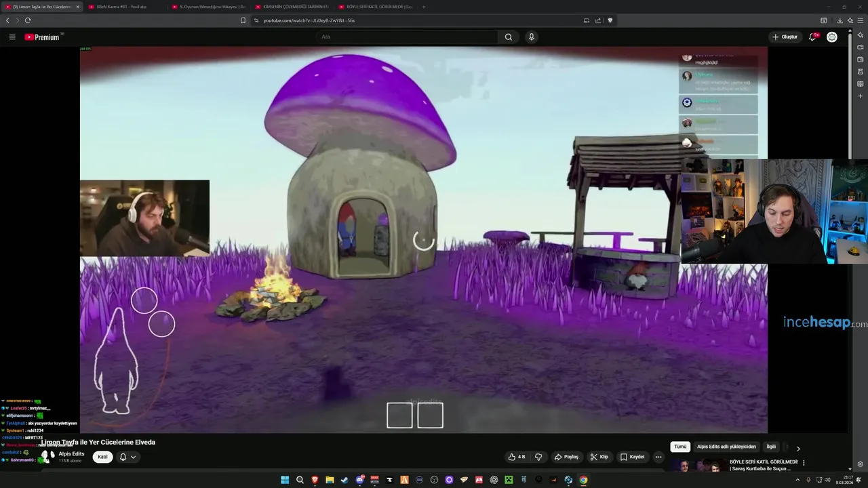868x488 pixels.
Task: Open Windows taskbar search
Action: coord(300,480)
